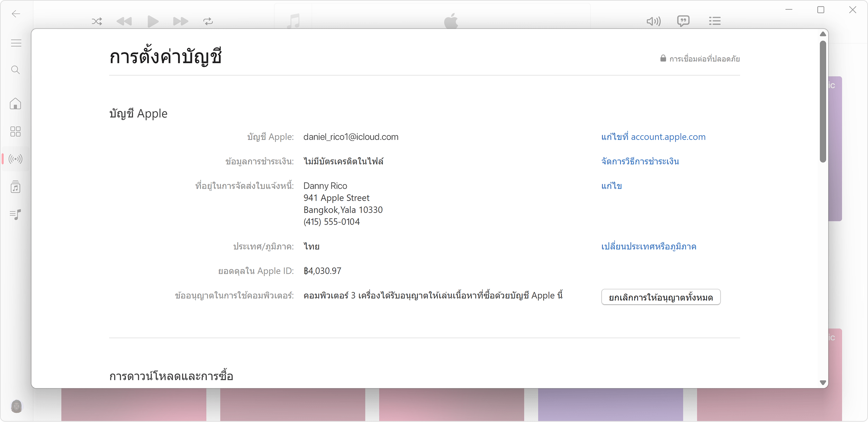
Task: Click the secure connection lock icon
Action: 663,58
